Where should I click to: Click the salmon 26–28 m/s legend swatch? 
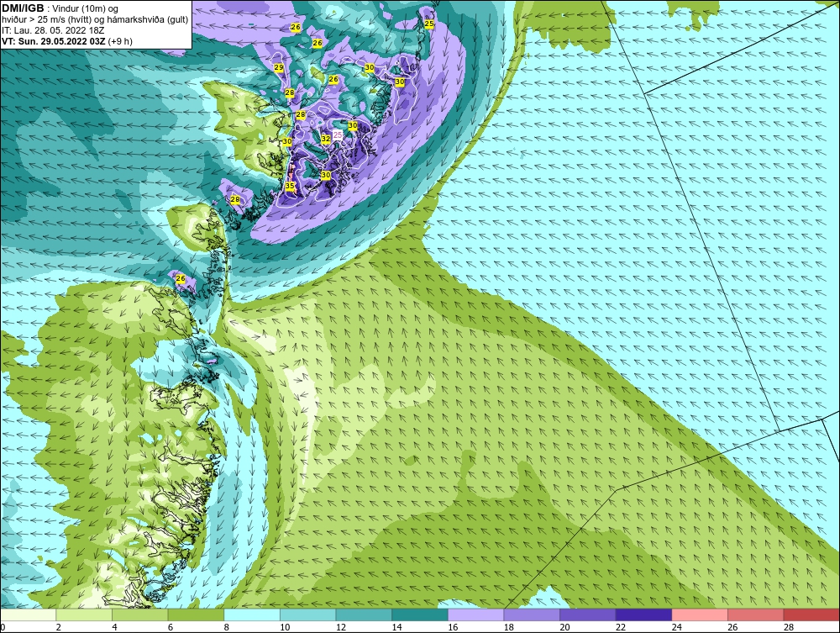click(x=755, y=615)
